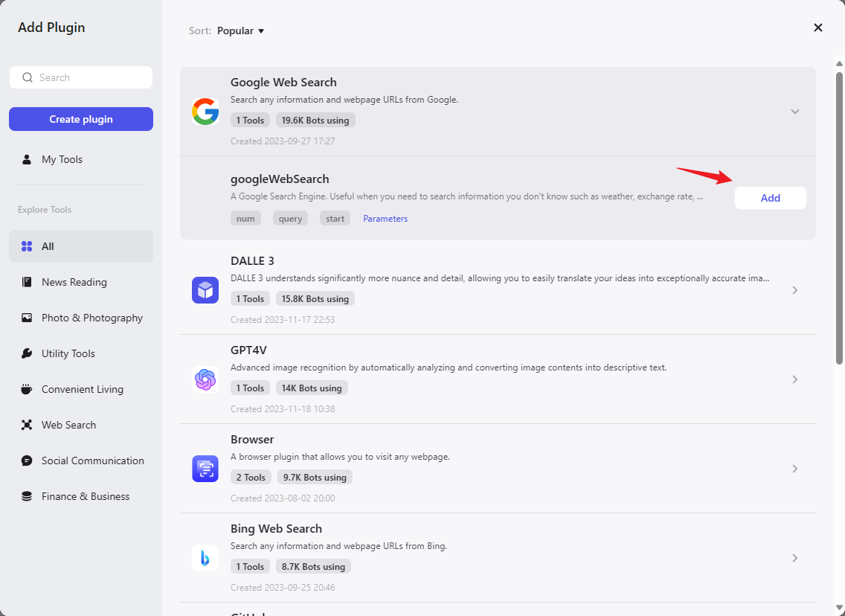
Task: Collapse the Google Web Search plugin
Action: 794,112
